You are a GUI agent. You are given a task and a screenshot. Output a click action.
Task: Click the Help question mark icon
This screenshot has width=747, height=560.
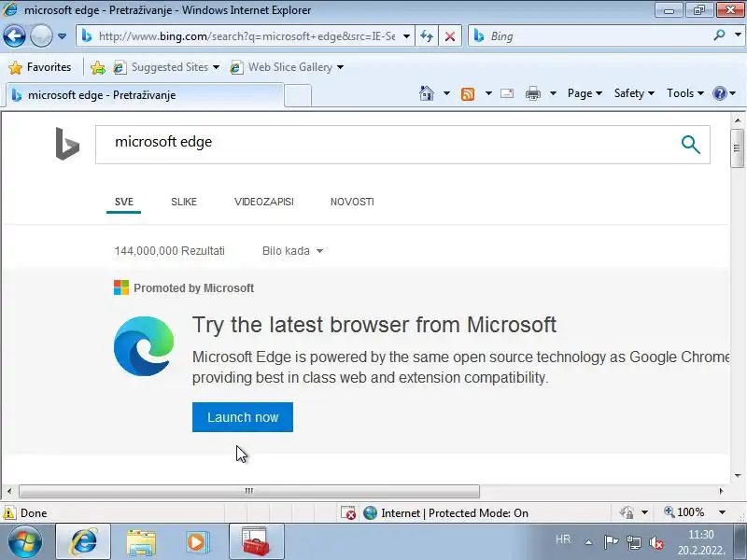coord(719,93)
